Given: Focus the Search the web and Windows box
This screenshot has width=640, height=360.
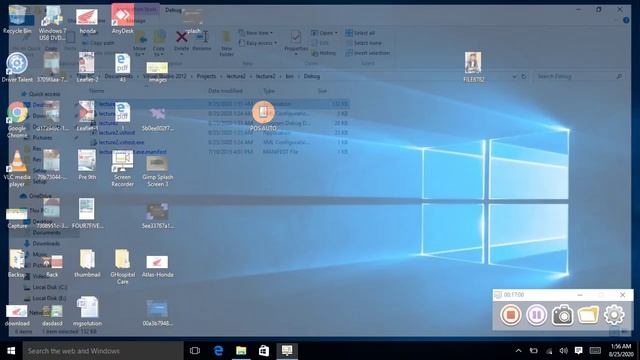Looking at the screenshot, I should point(103,351).
